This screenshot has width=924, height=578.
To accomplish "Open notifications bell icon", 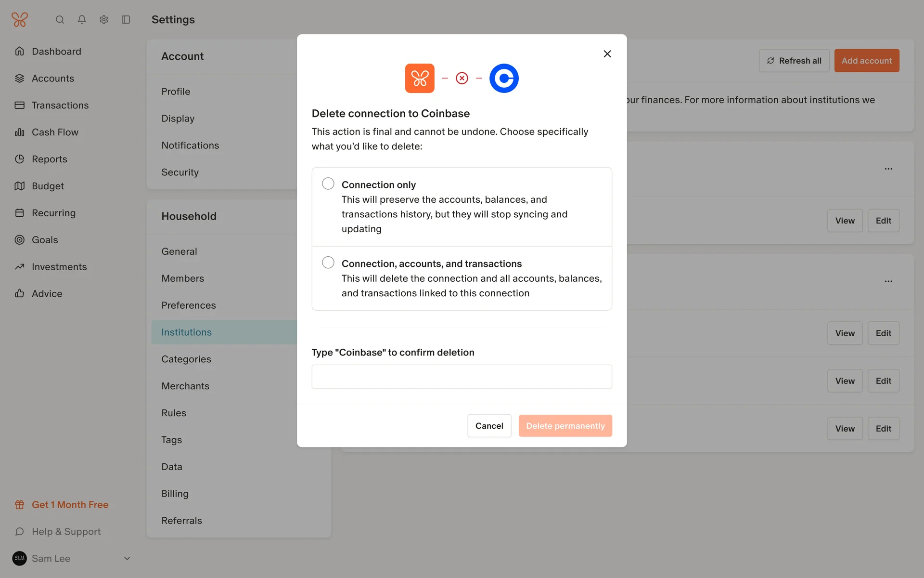I will pos(82,20).
